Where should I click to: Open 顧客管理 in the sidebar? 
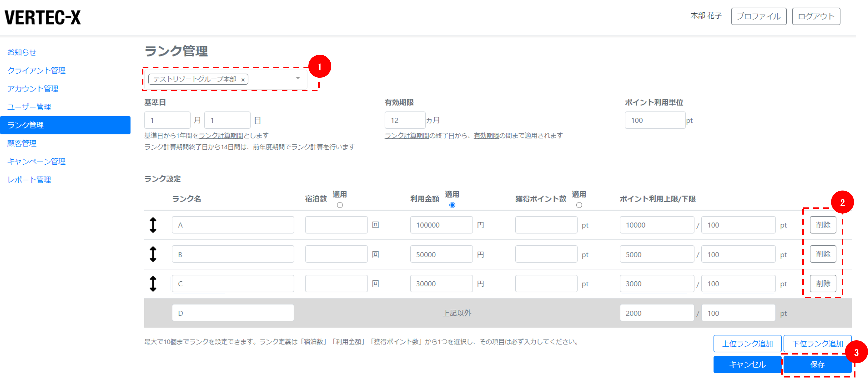coord(22,143)
